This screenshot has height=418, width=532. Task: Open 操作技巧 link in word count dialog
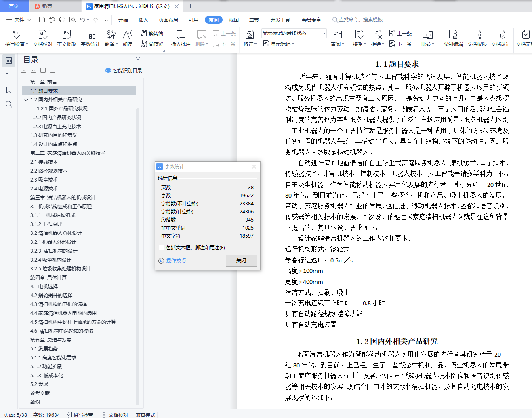[172, 261]
